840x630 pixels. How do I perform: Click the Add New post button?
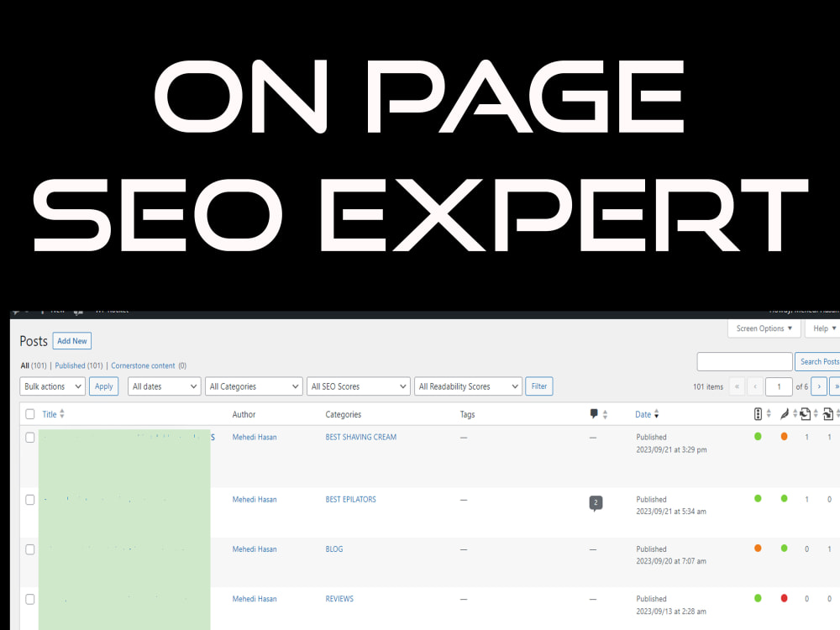(x=71, y=341)
